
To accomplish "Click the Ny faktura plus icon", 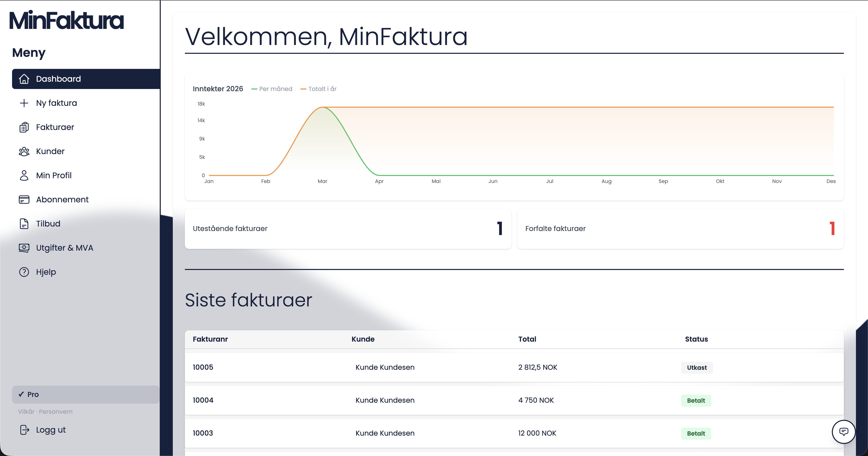I will [x=24, y=103].
